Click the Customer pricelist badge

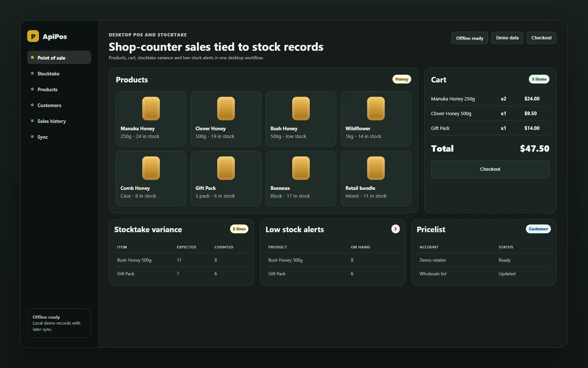(x=538, y=229)
